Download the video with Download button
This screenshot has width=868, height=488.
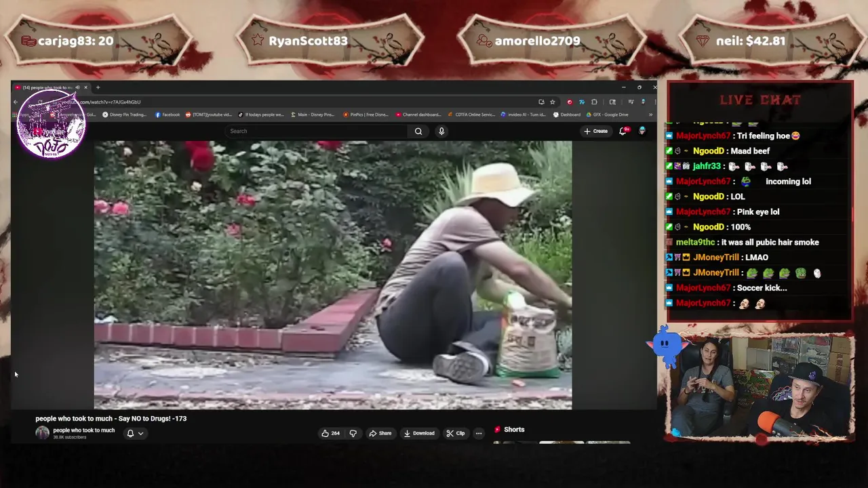click(x=419, y=433)
